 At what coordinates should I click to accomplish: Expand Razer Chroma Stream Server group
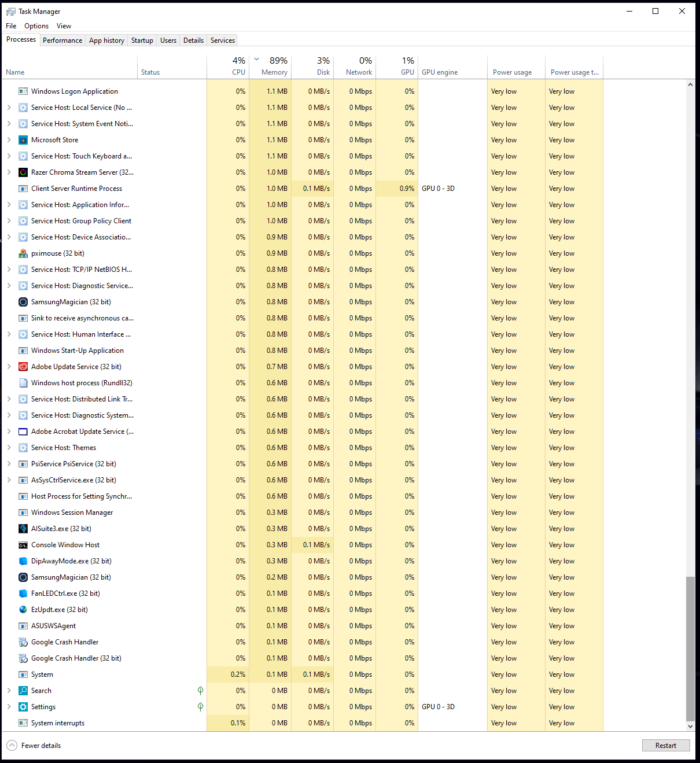coord(9,172)
